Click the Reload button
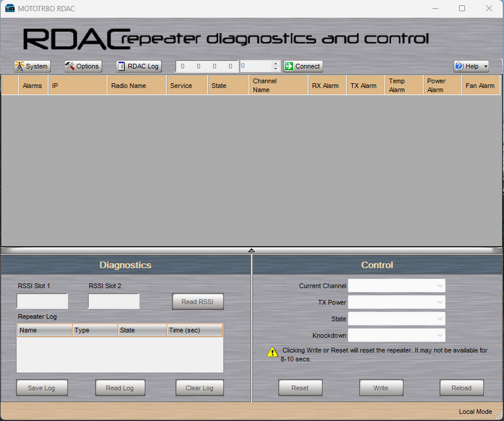This screenshot has width=504, height=421. click(461, 388)
